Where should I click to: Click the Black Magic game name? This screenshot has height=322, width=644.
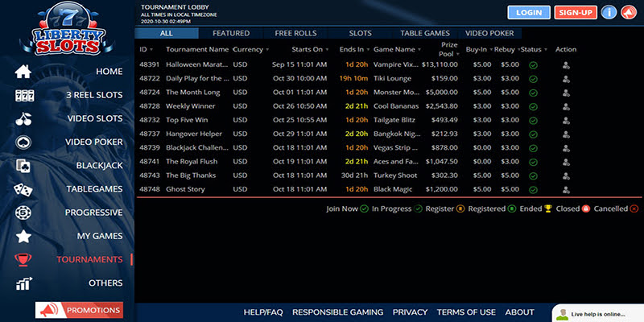tap(393, 189)
